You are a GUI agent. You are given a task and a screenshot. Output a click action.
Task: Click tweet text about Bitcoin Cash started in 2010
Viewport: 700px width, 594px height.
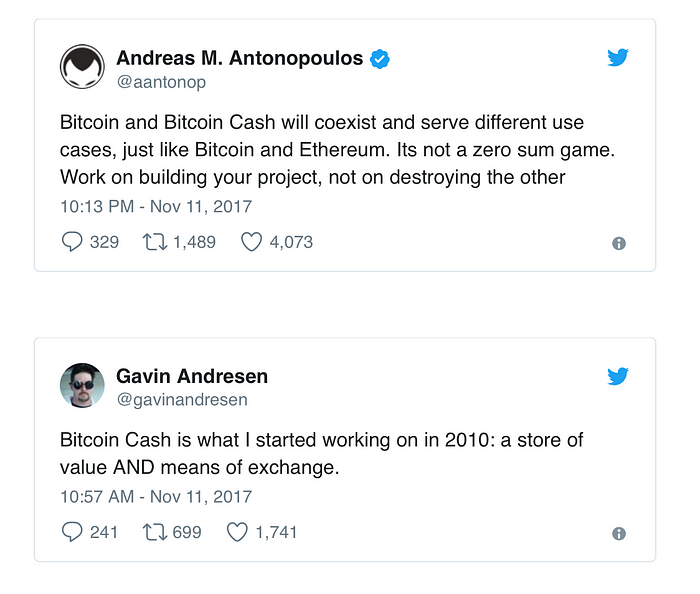(321, 454)
